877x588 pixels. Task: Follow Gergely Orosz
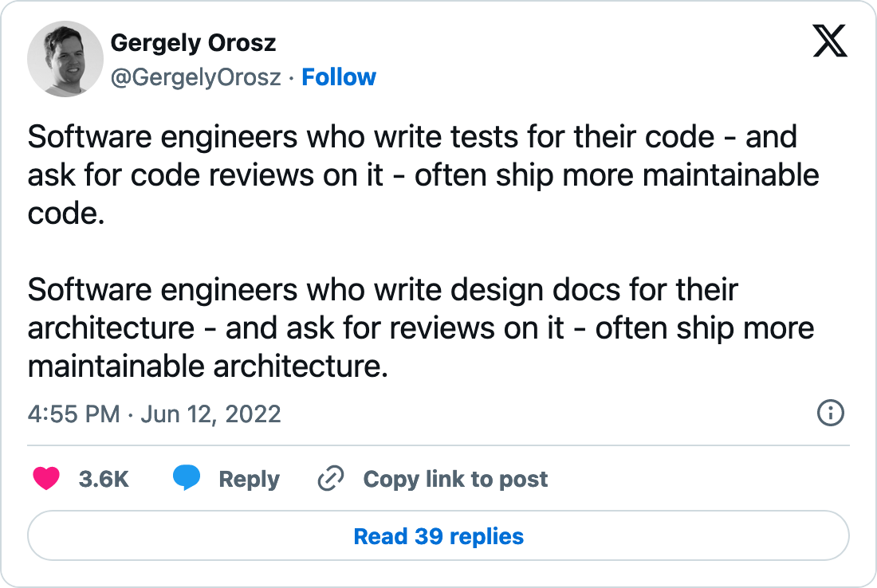coord(339,77)
